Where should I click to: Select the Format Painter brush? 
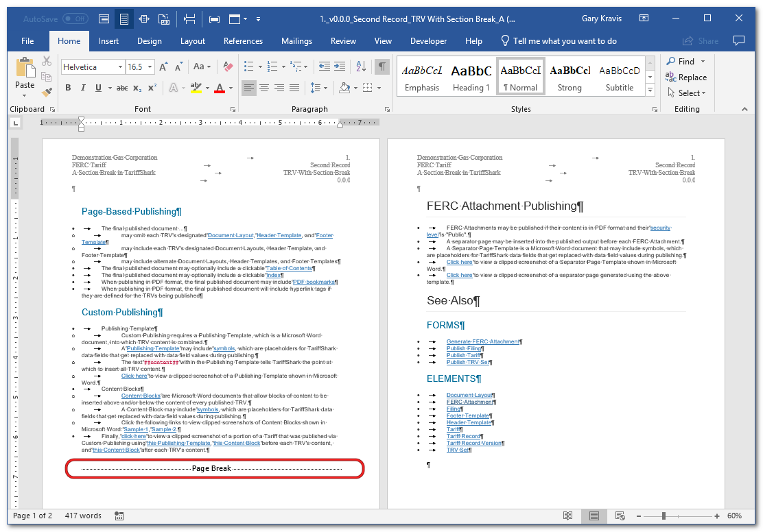(x=47, y=92)
